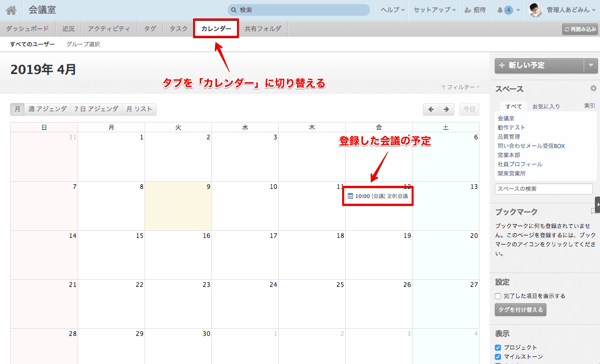The width and height of the screenshot is (600, 364).
Task: Click the bookmark icon in sidebar
Action: 593,211
